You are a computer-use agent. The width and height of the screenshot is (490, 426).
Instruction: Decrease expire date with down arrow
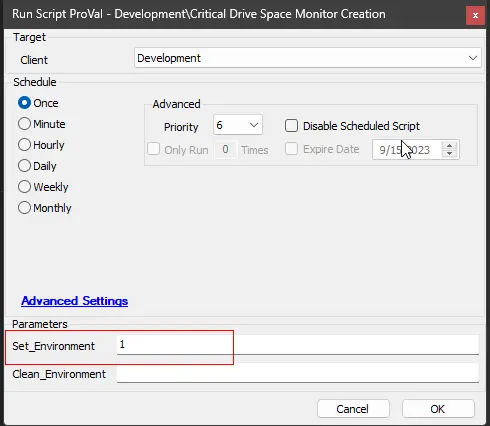[449, 154]
